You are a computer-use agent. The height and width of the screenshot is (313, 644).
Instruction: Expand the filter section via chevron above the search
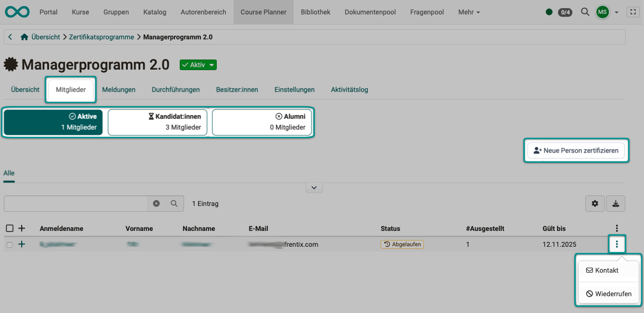pos(314,187)
